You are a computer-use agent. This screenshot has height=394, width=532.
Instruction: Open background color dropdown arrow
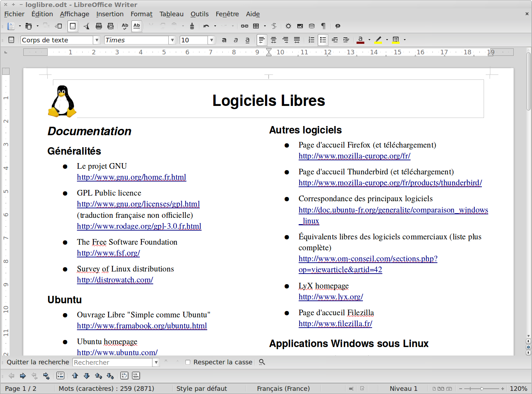coord(405,40)
